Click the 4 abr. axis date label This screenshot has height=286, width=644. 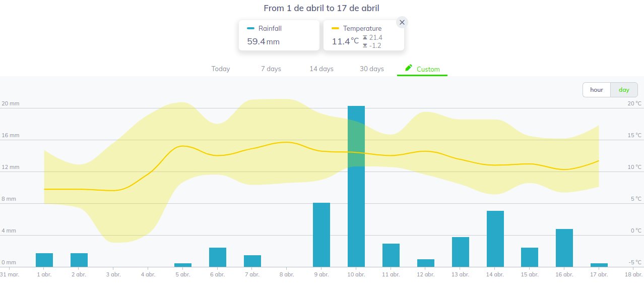(148, 274)
